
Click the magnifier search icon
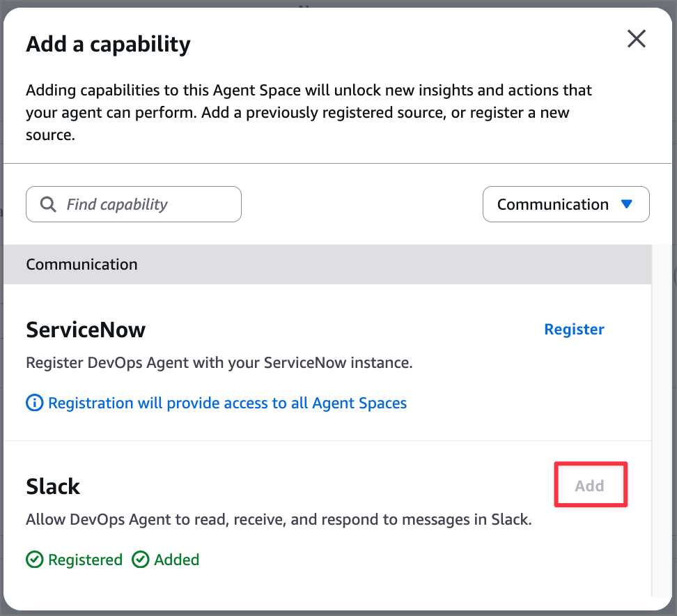pos(48,204)
